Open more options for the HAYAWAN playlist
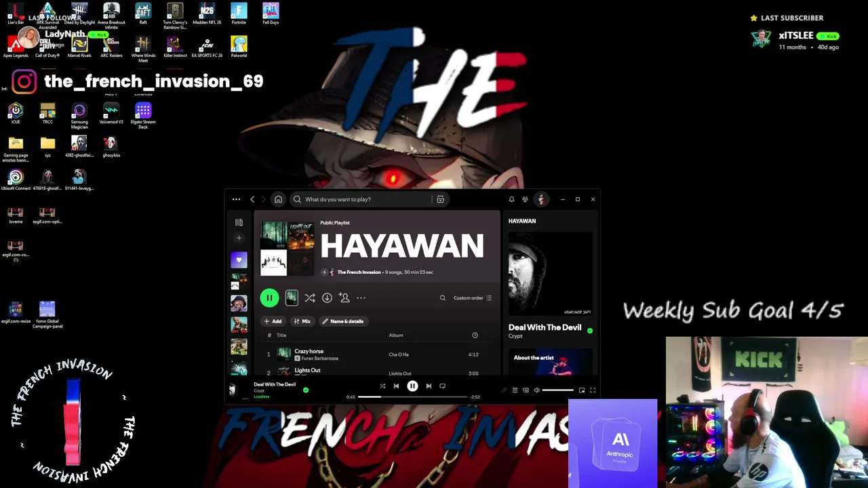The height and width of the screenshot is (488, 868). coord(361,298)
